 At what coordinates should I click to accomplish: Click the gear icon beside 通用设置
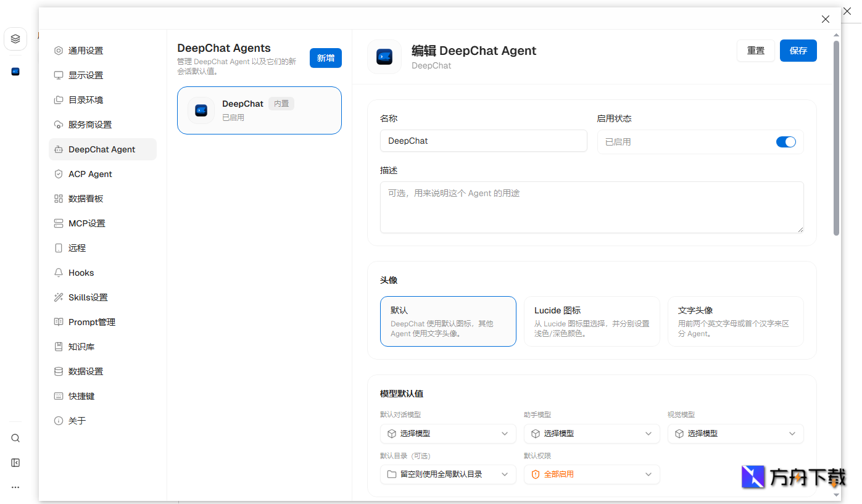click(58, 50)
